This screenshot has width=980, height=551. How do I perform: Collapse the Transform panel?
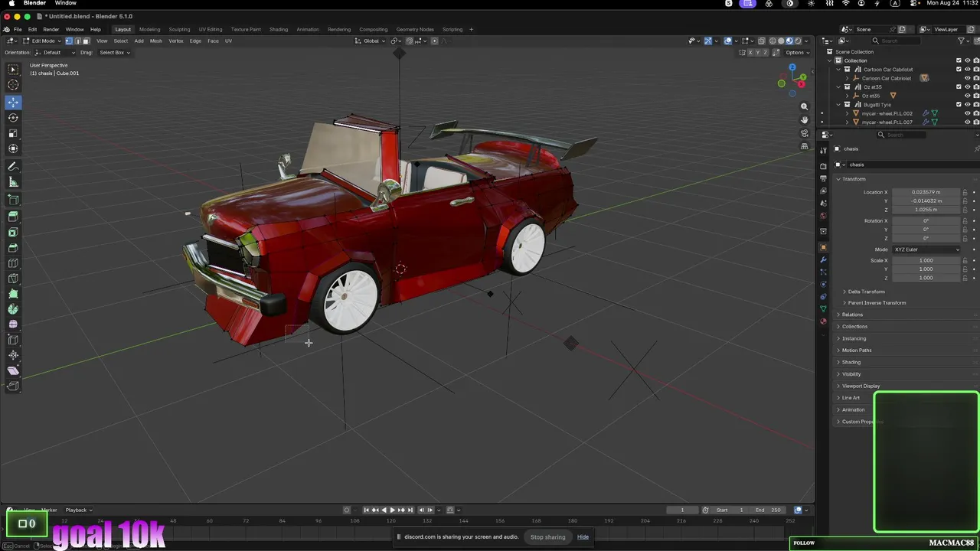click(853, 179)
